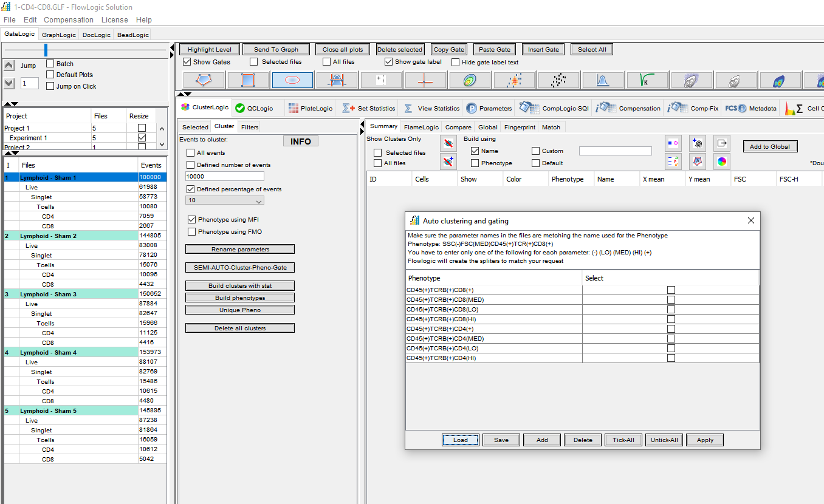Toggle Phenotype using FMO checkbox

[x=192, y=232]
